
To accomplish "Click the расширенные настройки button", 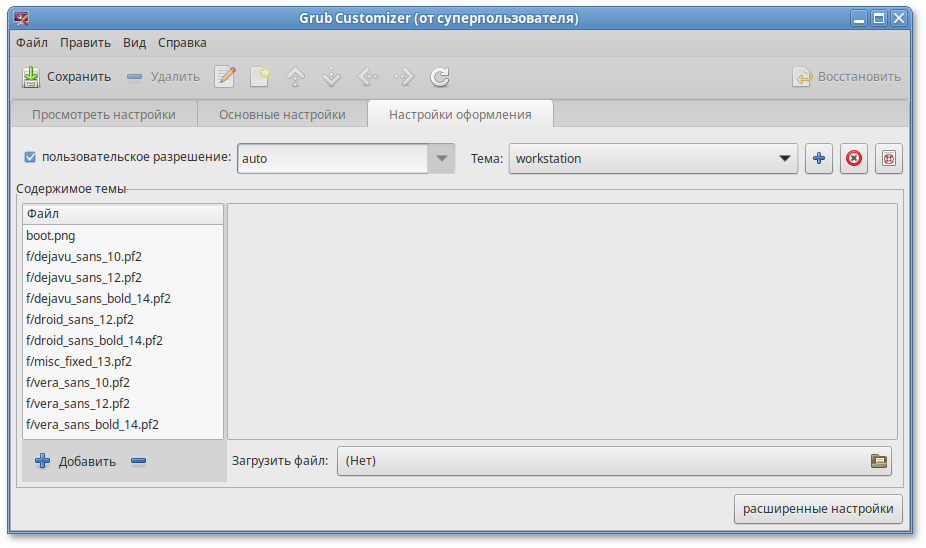I will (x=818, y=509).
